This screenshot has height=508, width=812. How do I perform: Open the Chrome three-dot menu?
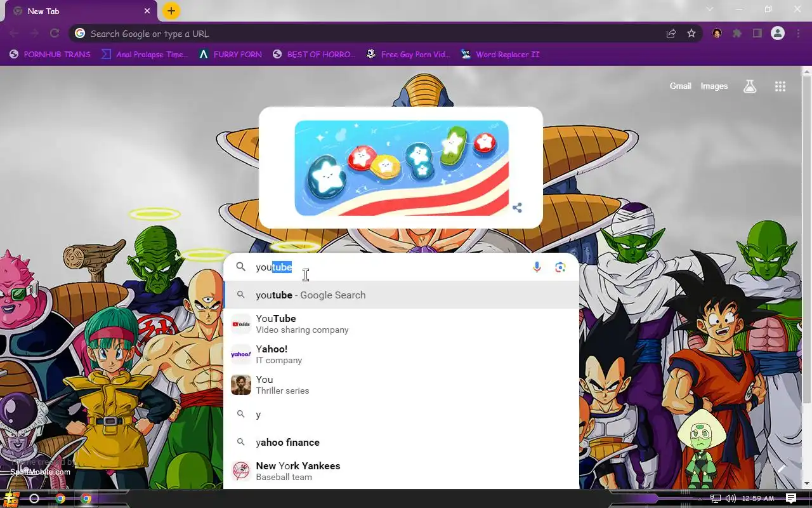[798, 34]
